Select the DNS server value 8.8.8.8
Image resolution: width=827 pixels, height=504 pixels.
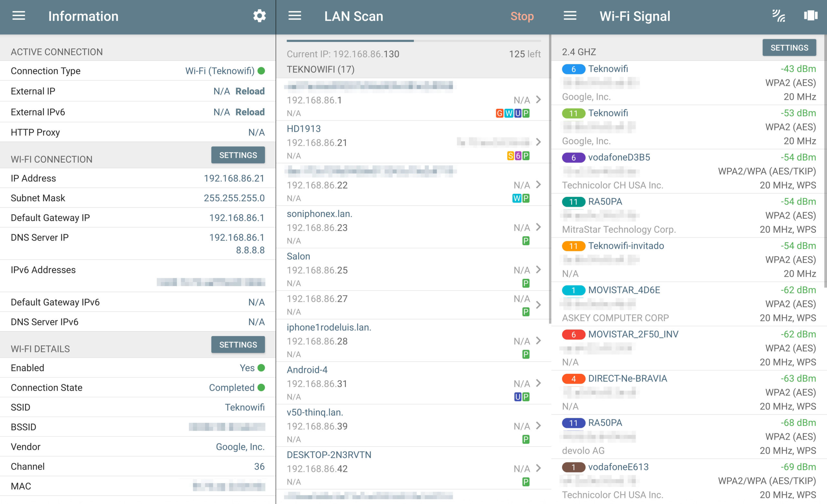coord(250,250)
